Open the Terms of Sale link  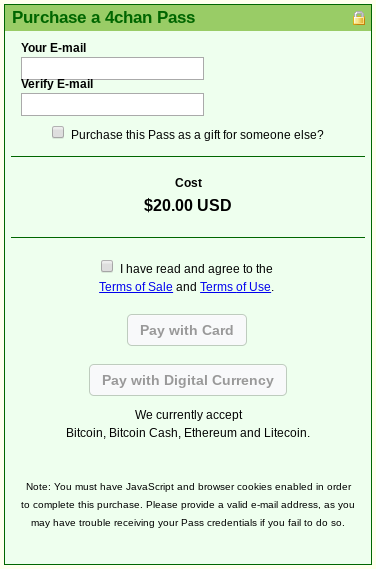pos(136,287)
